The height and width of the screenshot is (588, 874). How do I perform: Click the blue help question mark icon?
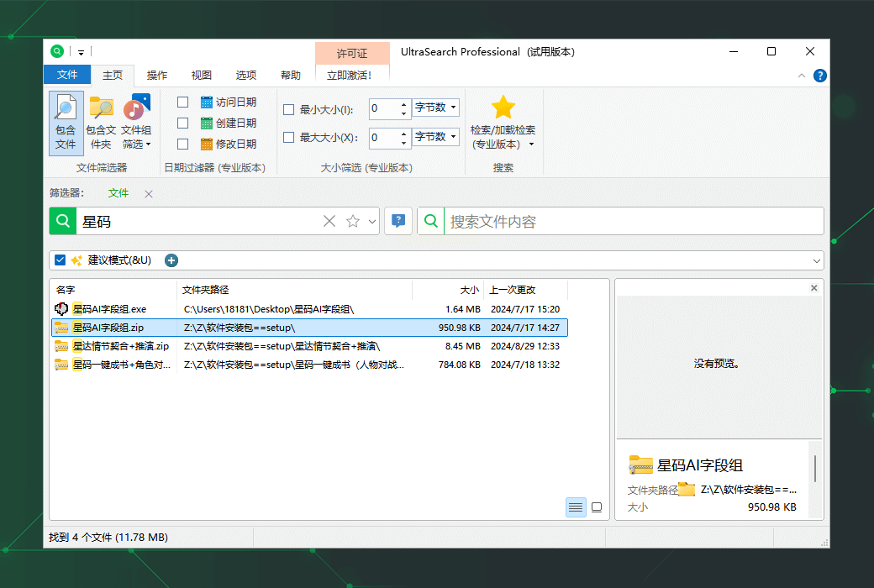[x=820, y=76]
